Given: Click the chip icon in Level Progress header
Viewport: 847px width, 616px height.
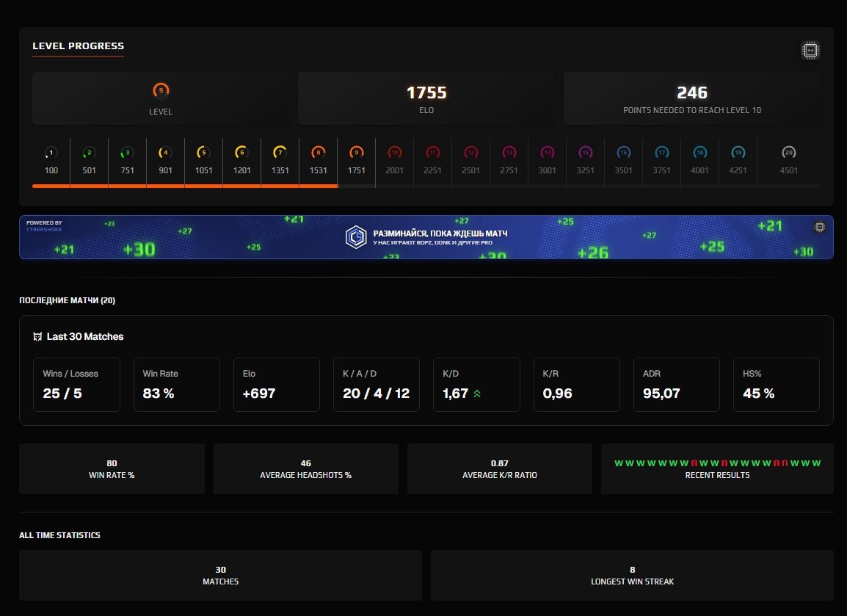Looking at the screenshot, I should [x=810, y=50].
